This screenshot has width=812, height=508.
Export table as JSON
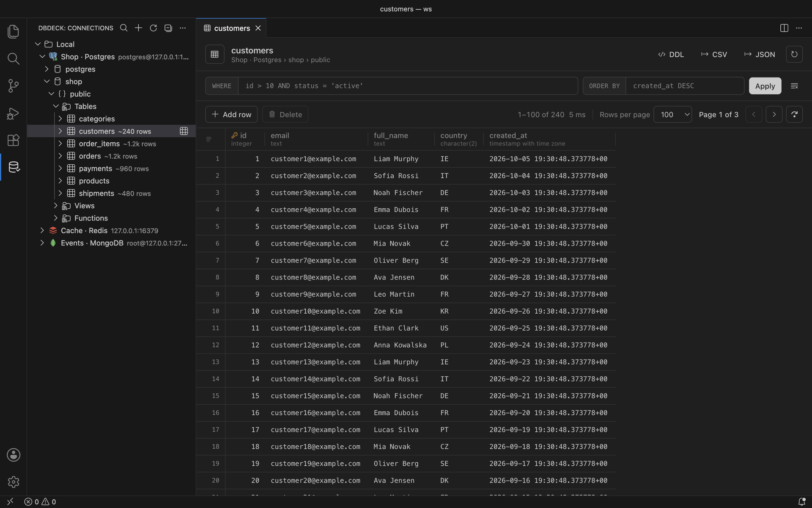pyautogui.click(x=760, y=54)
